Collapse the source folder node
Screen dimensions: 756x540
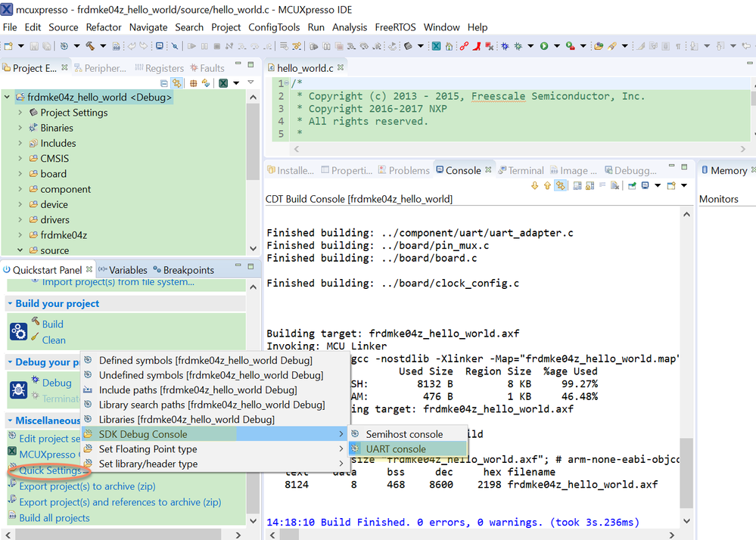tap(20, 250)
